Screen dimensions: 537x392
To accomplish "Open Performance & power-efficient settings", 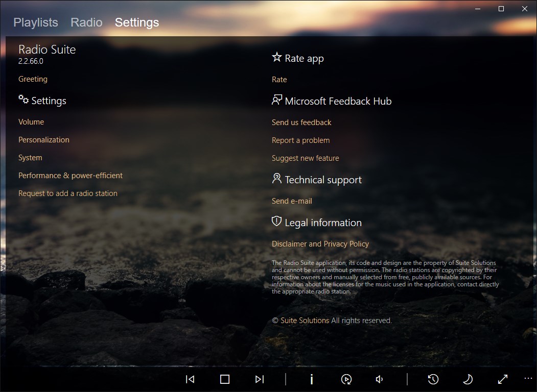I will click(70, 176).
